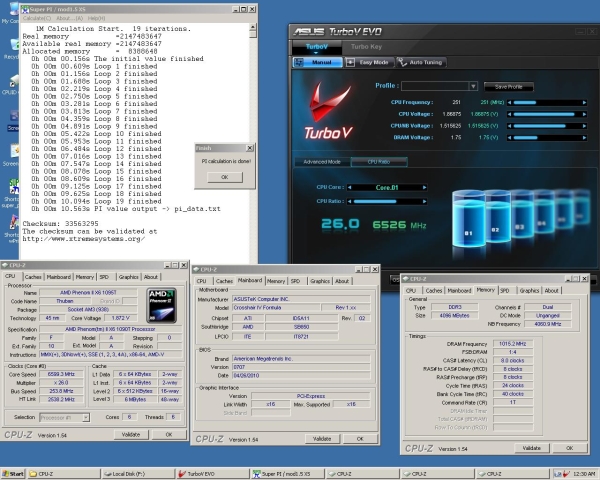
Task: Open the Help menu in Super PI
Action: click(96, 18)
